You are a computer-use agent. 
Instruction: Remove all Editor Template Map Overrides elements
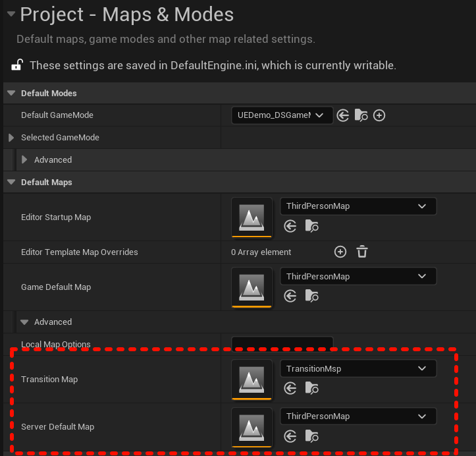[x=361, y=252]
